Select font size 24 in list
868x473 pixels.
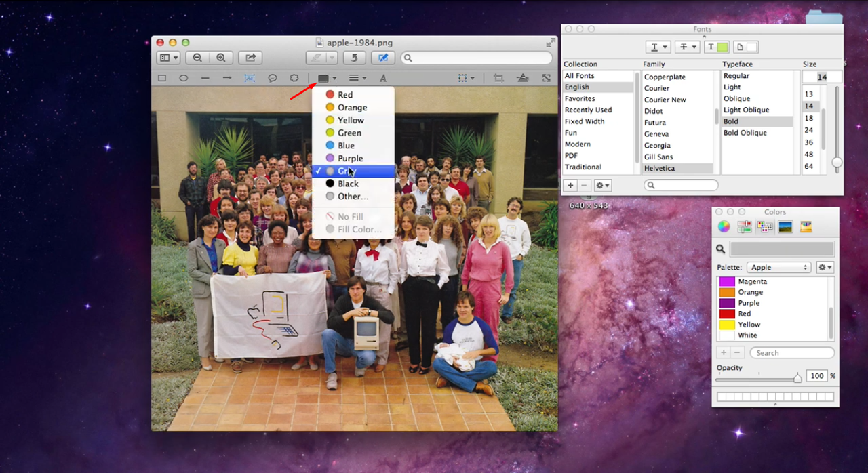tap(810, 130)
